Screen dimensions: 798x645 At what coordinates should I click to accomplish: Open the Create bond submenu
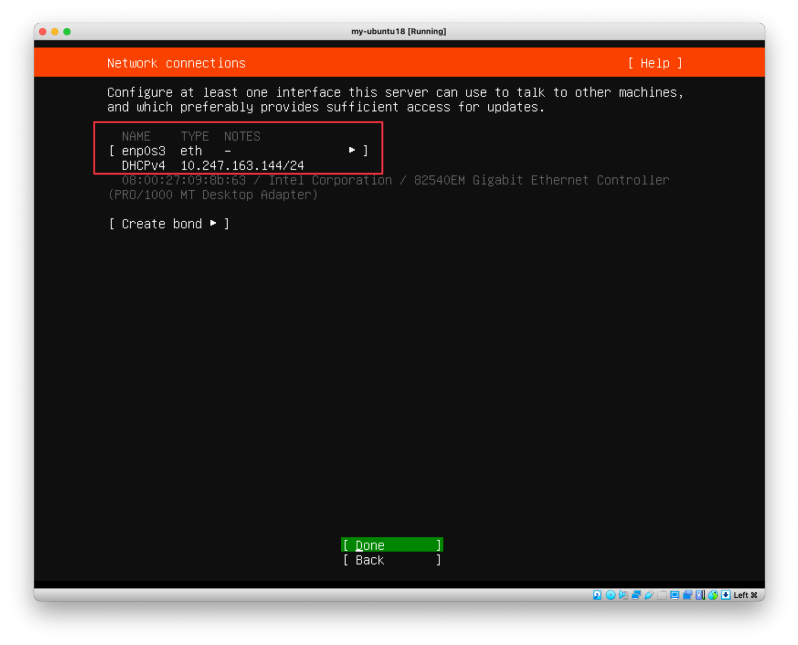coord(169,223)
